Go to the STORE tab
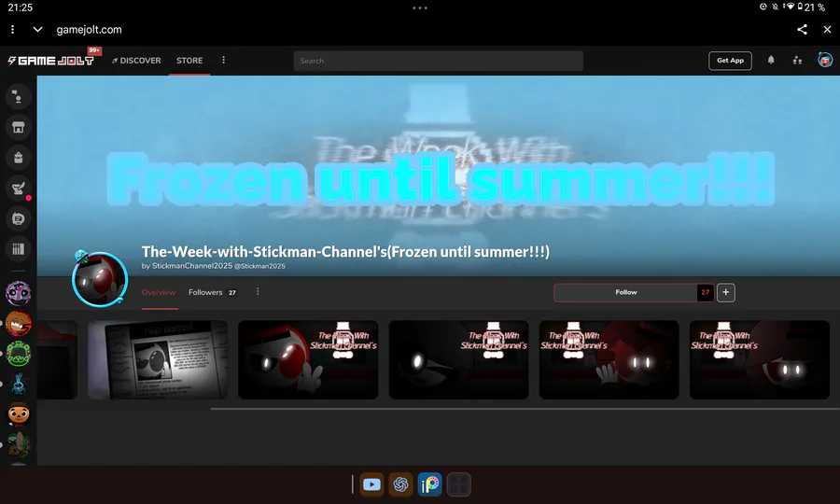 pos(189,61)
